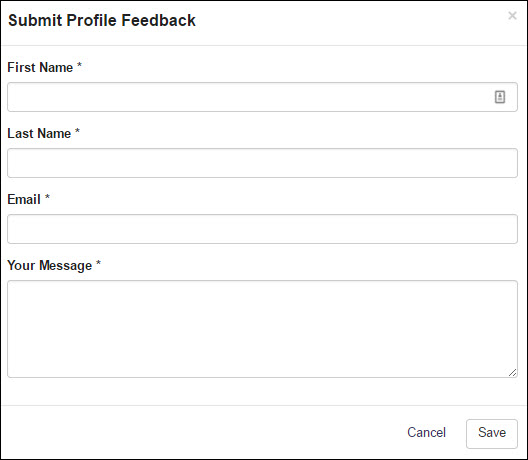Click the required asterisk next to Last Name

click(77, 131)
